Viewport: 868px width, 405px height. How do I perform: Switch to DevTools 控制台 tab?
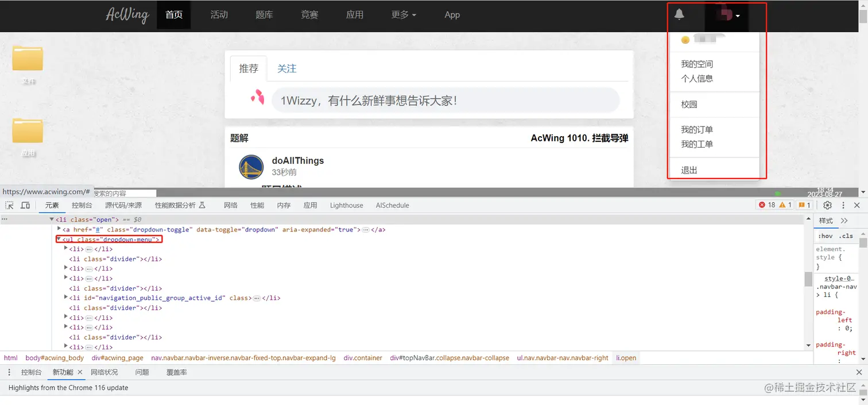[82, 205]
